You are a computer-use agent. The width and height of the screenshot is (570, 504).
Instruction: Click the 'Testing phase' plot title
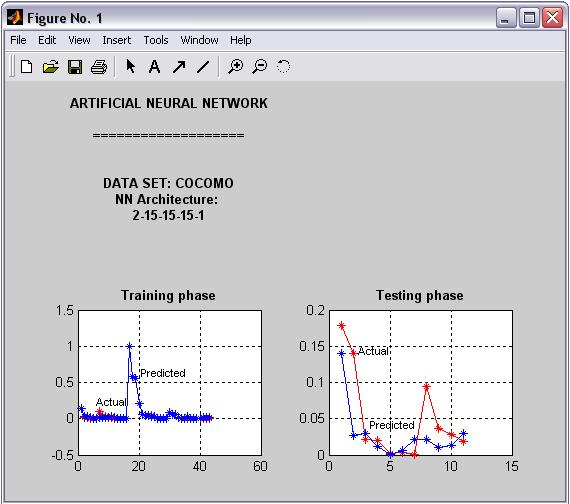(x=420, y=295)
